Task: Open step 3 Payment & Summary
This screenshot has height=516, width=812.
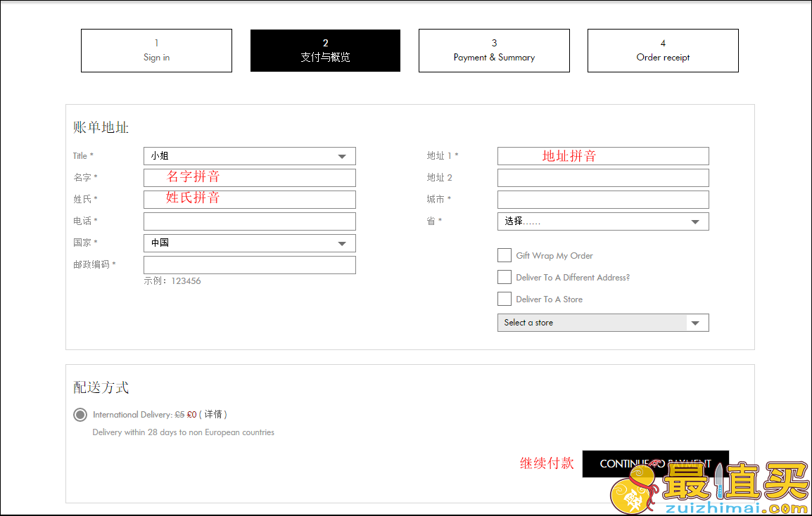Action: pyautogui.click(x=494, y=50)
